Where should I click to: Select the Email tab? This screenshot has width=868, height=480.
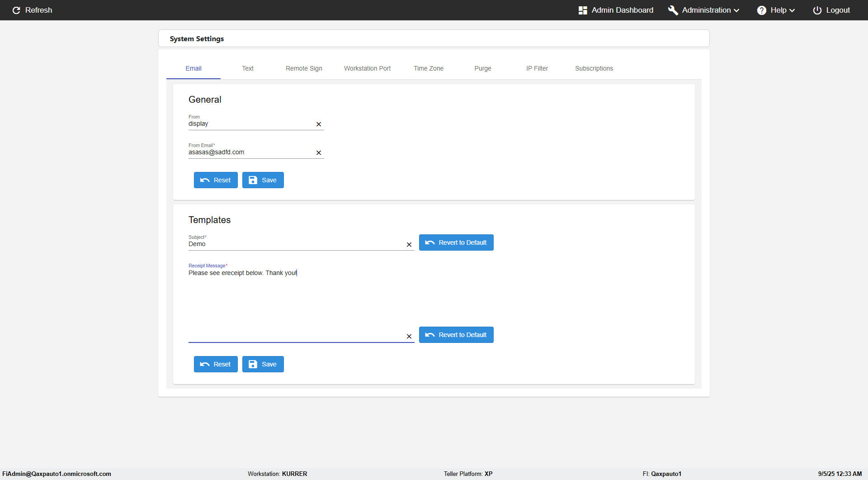[x=193, y=68]
